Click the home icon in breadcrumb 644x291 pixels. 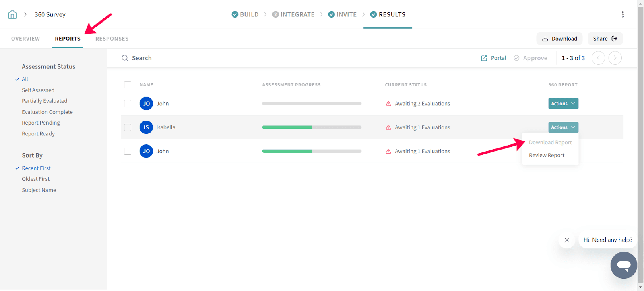pos(12,14)
